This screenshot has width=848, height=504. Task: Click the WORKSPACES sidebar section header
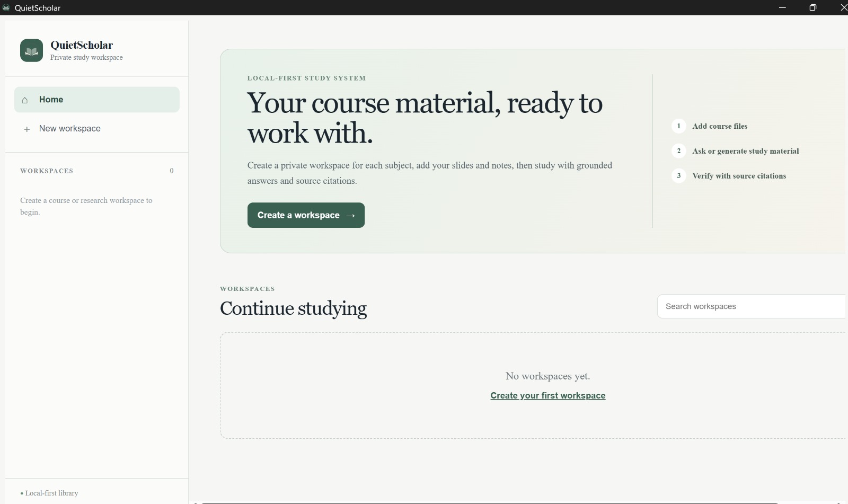pos(47,171)
